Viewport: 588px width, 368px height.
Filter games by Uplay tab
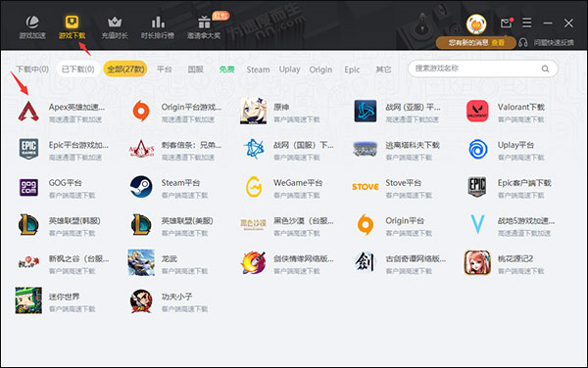(289, 69)
